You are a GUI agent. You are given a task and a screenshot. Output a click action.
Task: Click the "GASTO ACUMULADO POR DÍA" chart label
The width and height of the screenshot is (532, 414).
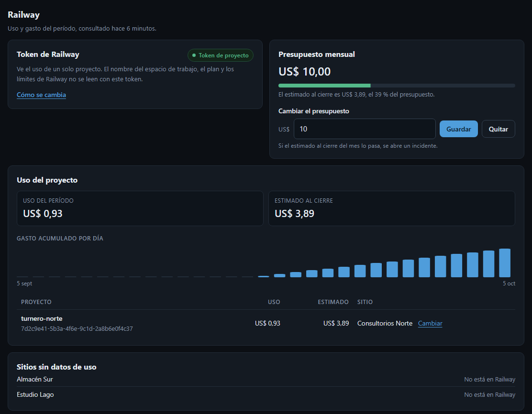[x=60, y=239]
